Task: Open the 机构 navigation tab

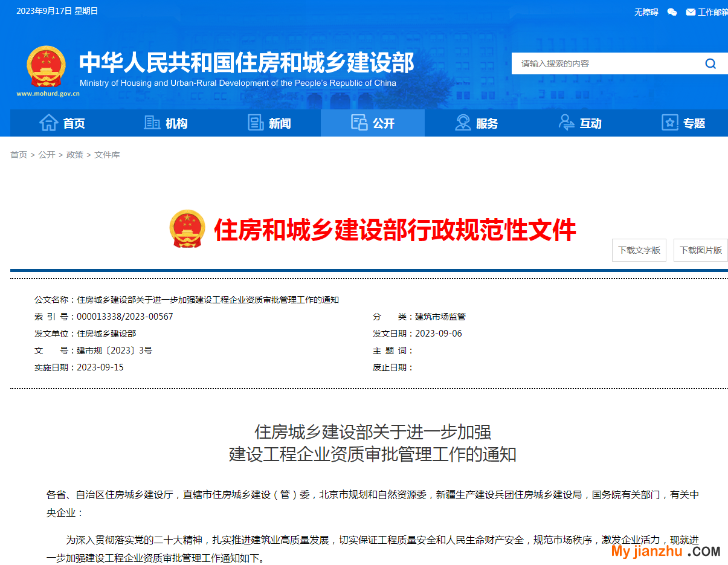Action: (x=166, y=123)
